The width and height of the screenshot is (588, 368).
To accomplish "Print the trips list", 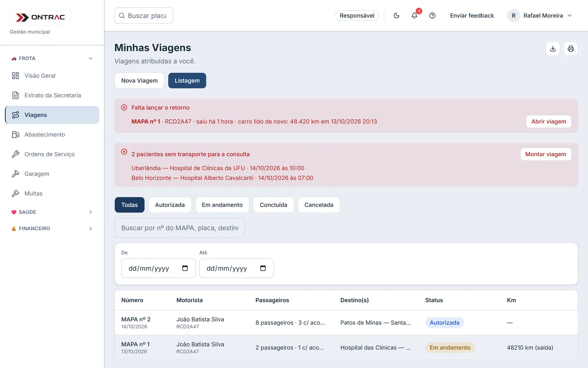I will 571,49.
